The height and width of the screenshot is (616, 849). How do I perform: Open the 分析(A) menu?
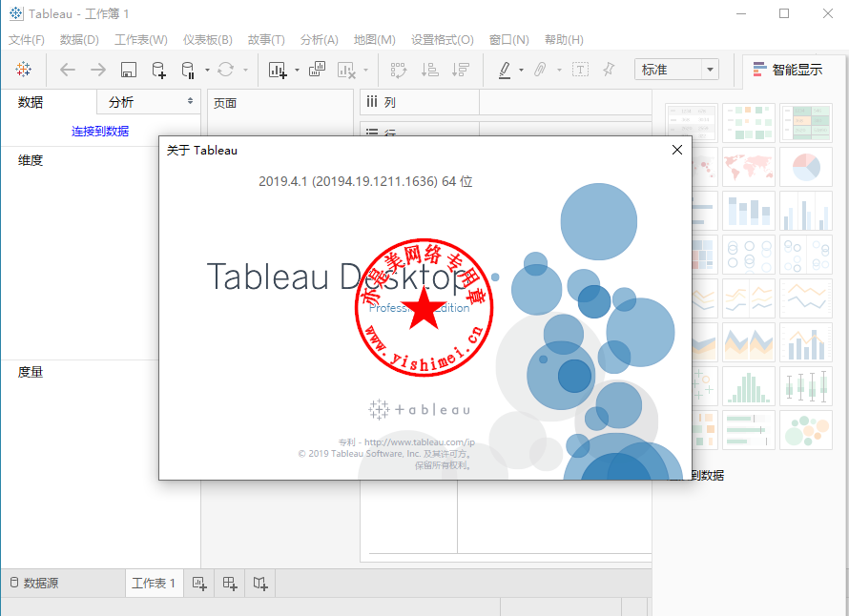319,39
